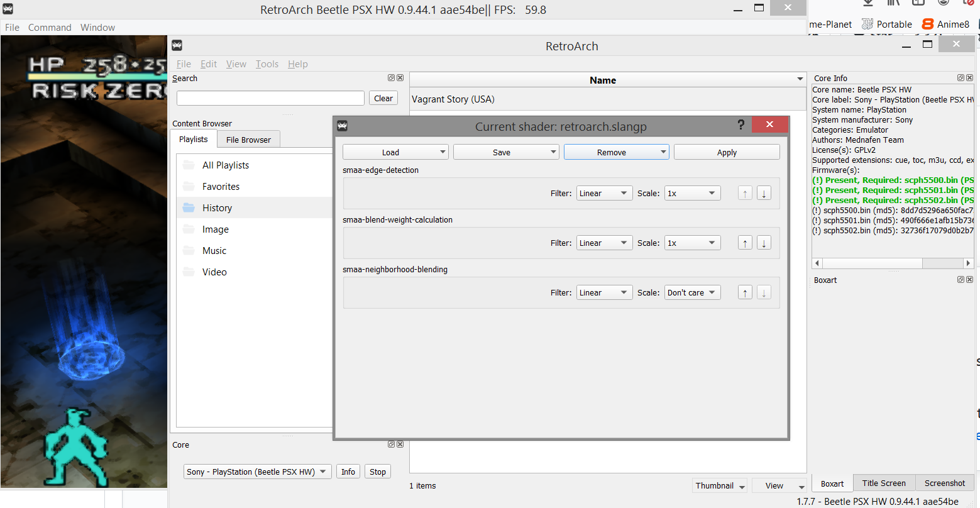Stop the running core
Screen dimensions: 980x508
378,472
